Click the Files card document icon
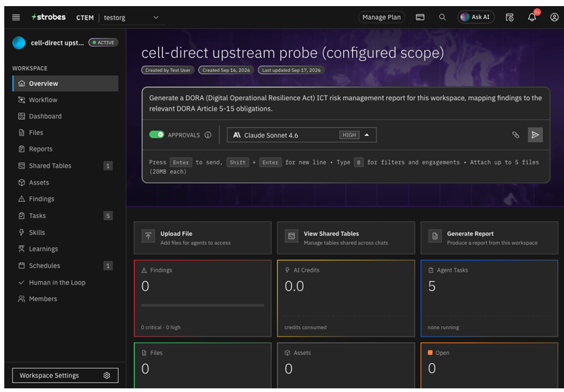 pyautogui.click(x=144, y=353)
